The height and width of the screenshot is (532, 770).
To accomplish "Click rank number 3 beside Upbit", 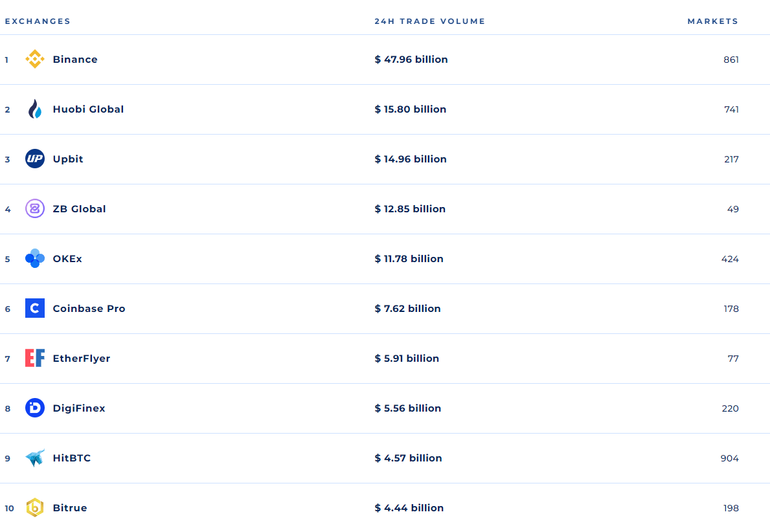I will tap(7, 159).
